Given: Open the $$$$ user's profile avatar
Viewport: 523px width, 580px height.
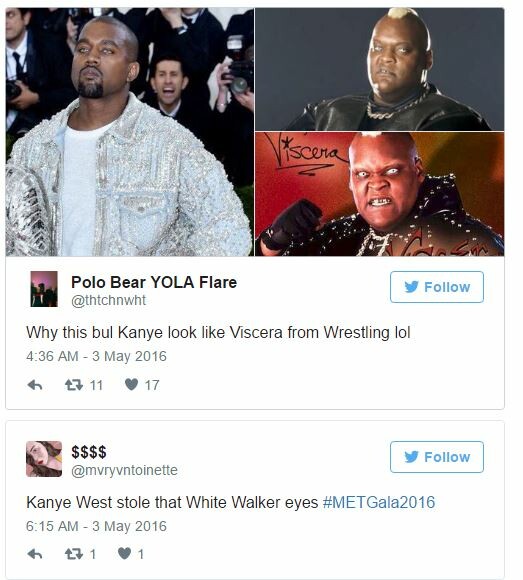Looking at the screenshot, I should (44, 459).
